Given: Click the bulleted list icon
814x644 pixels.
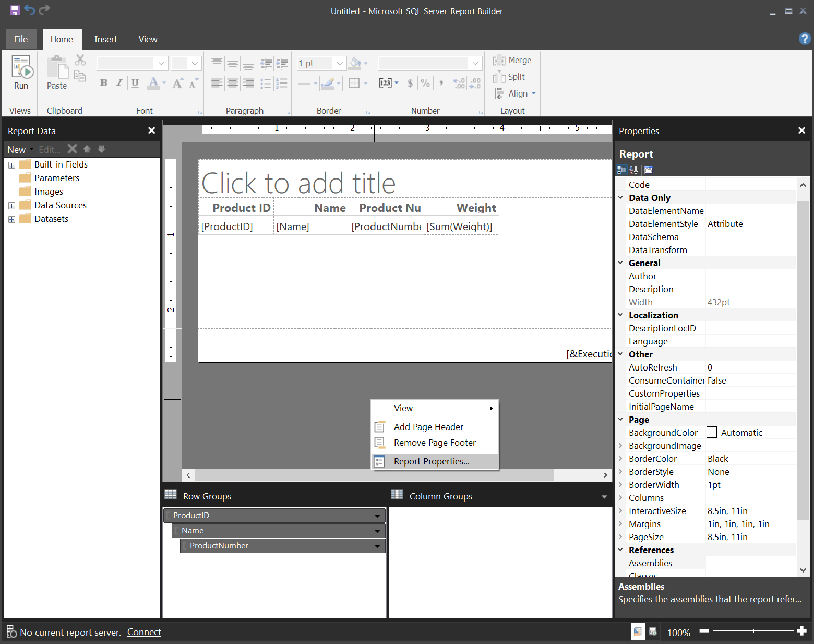Looking at the screenshot, I should (x=266, y=83).
